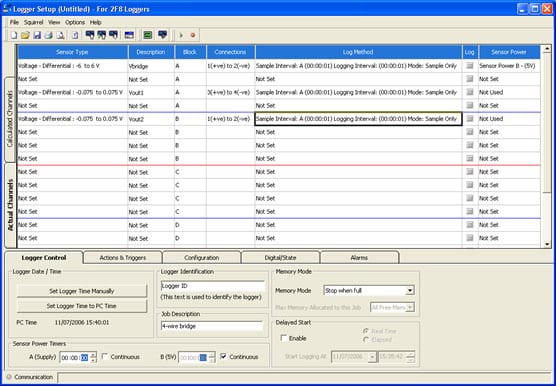556x386 pixels.
Task: Click A (Supply) timer spinner arrows
Action: pos(93,357)
